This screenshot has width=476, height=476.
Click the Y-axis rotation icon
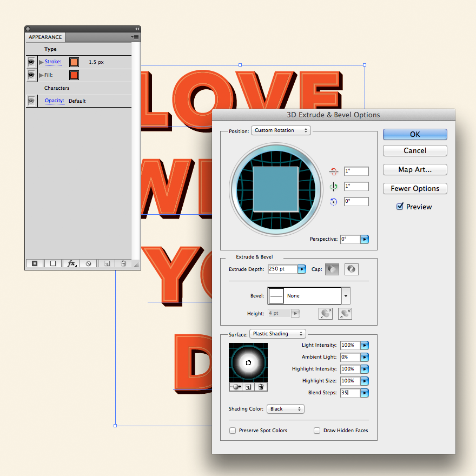click(333, 187)
